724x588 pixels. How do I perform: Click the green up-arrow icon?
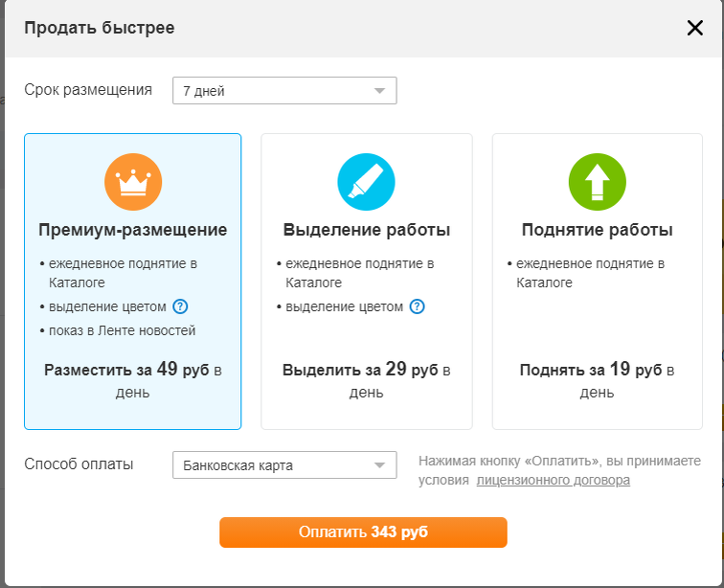click(597, 182)
